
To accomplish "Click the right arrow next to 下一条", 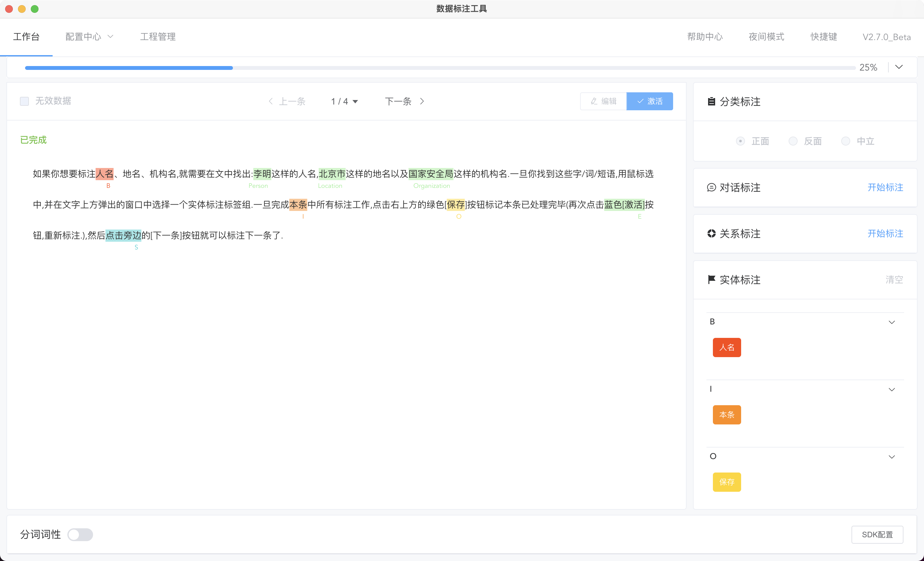I will [x=422, y=101].
